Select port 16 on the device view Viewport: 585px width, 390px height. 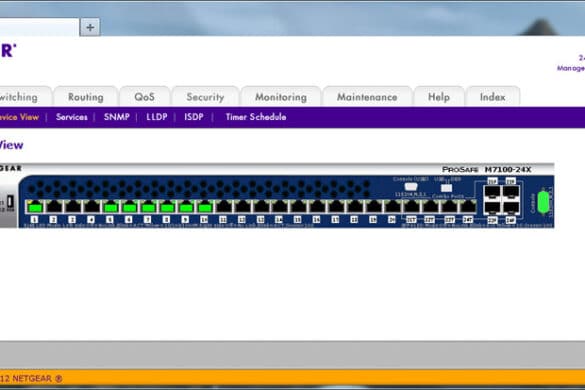317,207
